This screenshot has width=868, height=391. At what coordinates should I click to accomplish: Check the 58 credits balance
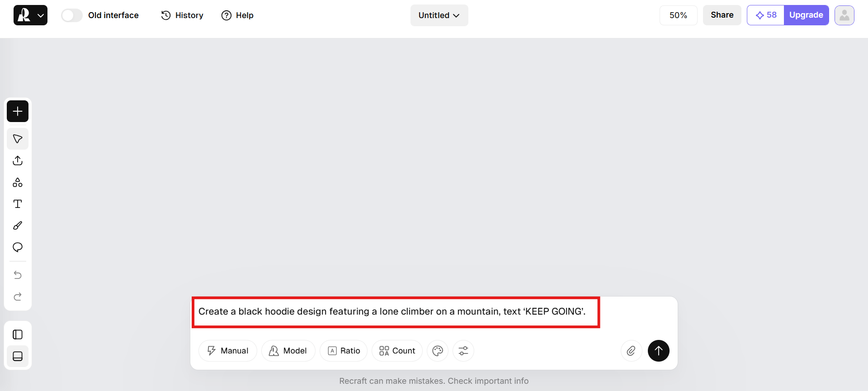click(766, 15)
